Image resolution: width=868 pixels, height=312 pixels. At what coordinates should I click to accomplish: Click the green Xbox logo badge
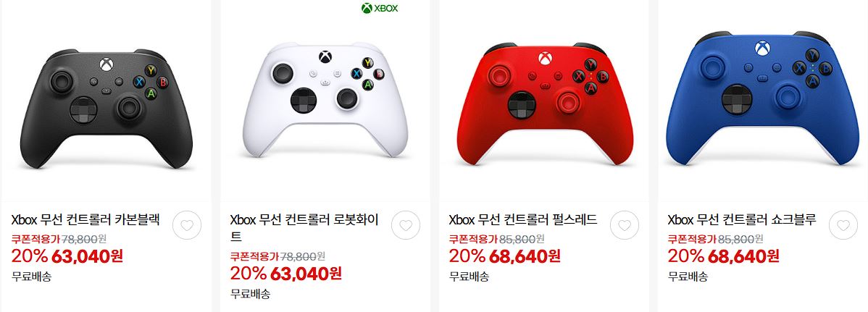click(380, 8)
